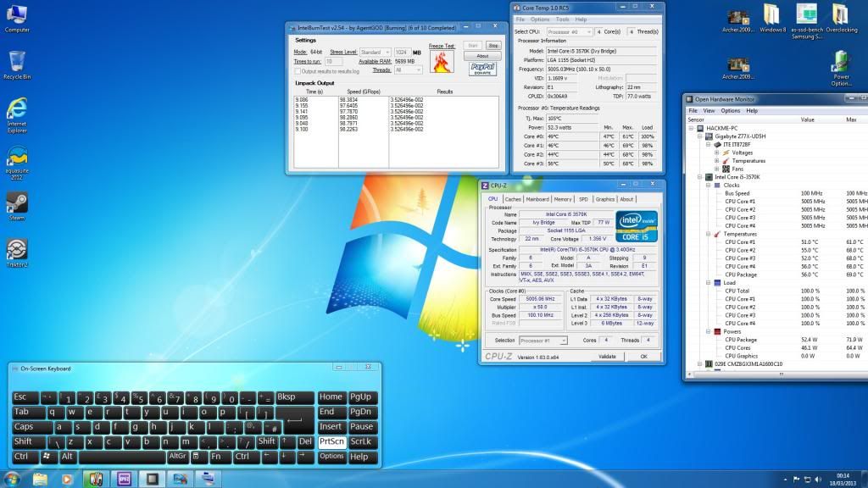
Task: Switch to the Mainboard tab in CPU-Z
Action: pyautogui.click(x=537, y=199)
